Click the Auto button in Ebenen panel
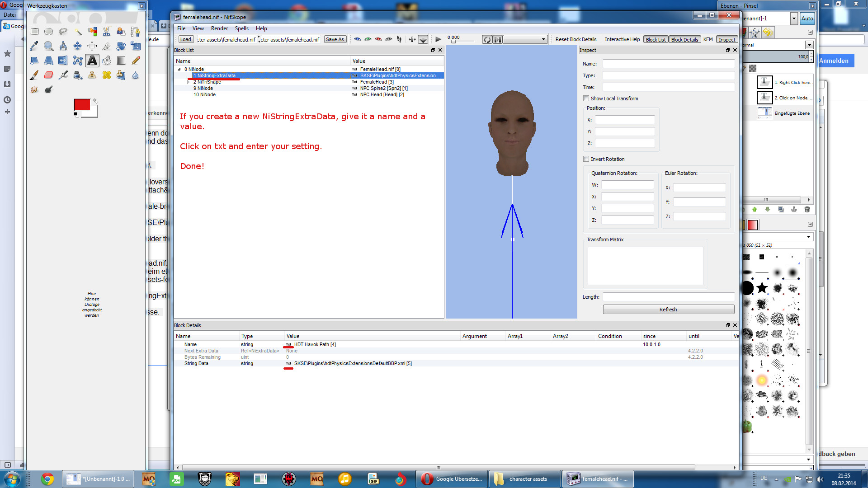The height and width of the screenshot is (488, 868). coord(807,19)
